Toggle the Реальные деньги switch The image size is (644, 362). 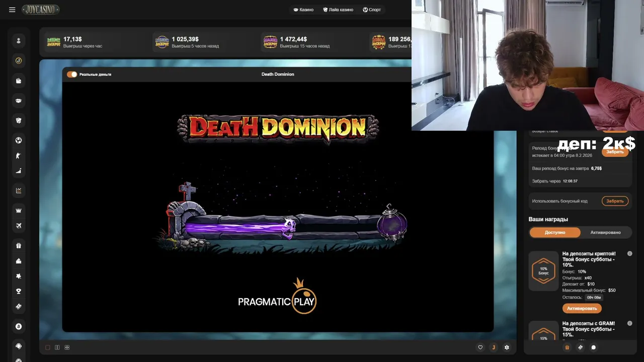click(72, 74)
